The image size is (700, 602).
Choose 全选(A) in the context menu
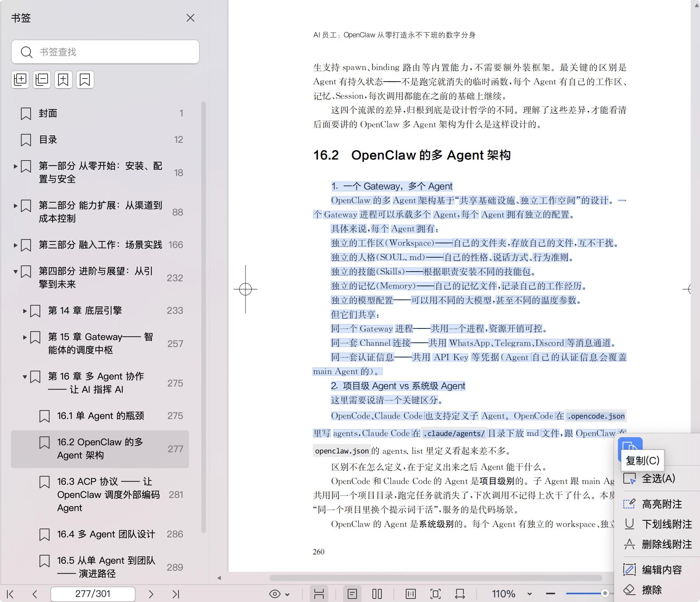click(658, 479)
